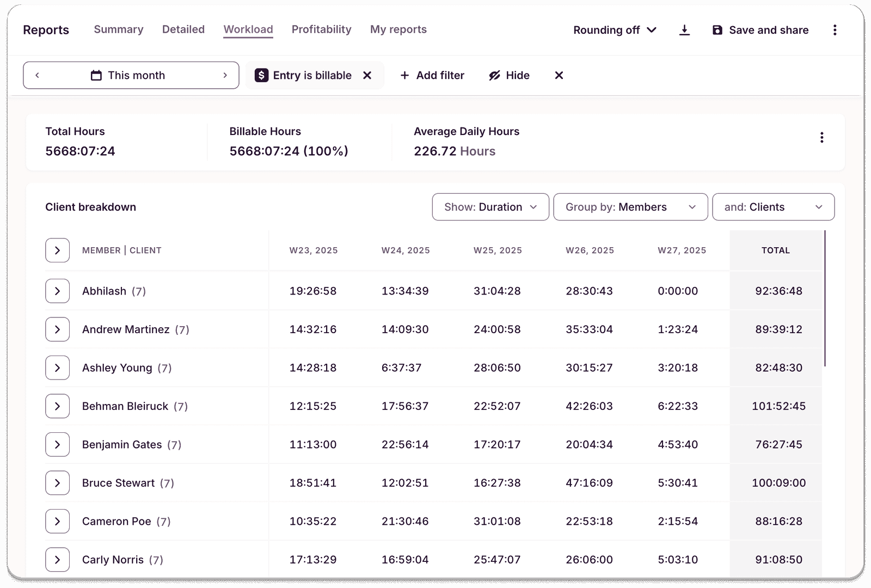Image resolution: width=871 pixels, height=588 pixels.
Task: Open the Group by: Members dropdown
Action: (630, 207)
